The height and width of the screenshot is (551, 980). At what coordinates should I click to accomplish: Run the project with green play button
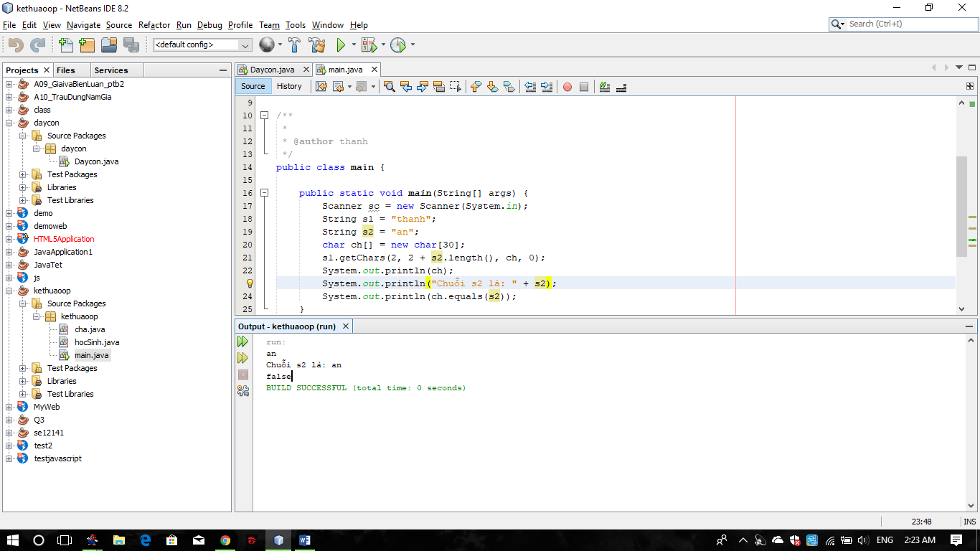341,44
